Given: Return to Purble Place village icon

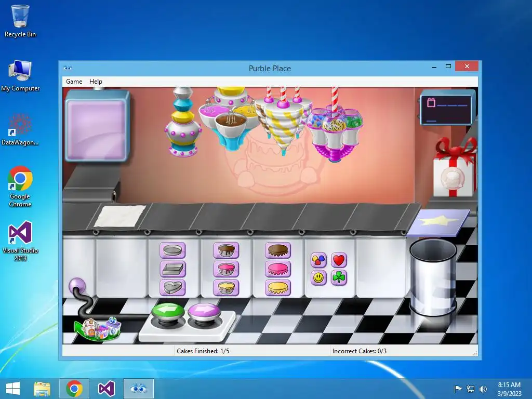Looking at the screenshot, I should coord(98,328).
